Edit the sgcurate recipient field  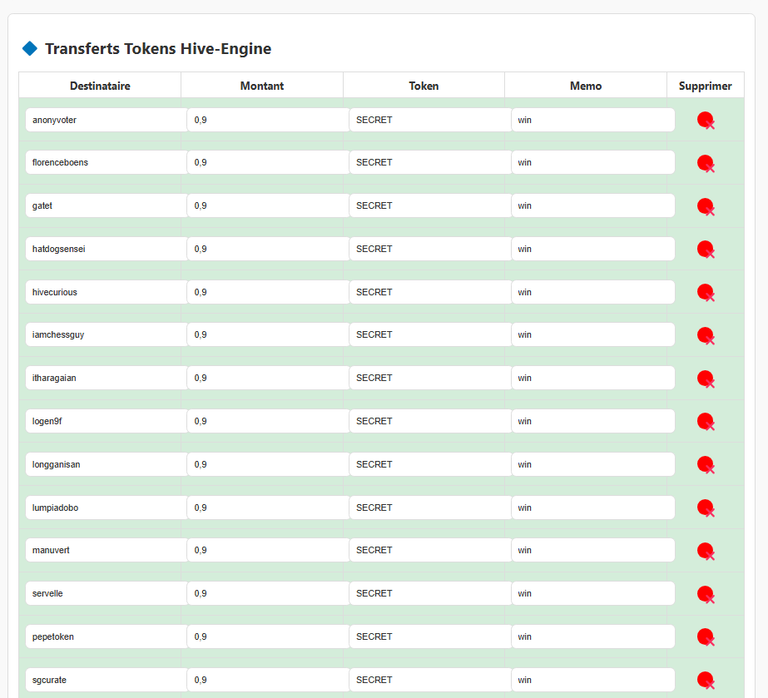click(x=106, y=680)
